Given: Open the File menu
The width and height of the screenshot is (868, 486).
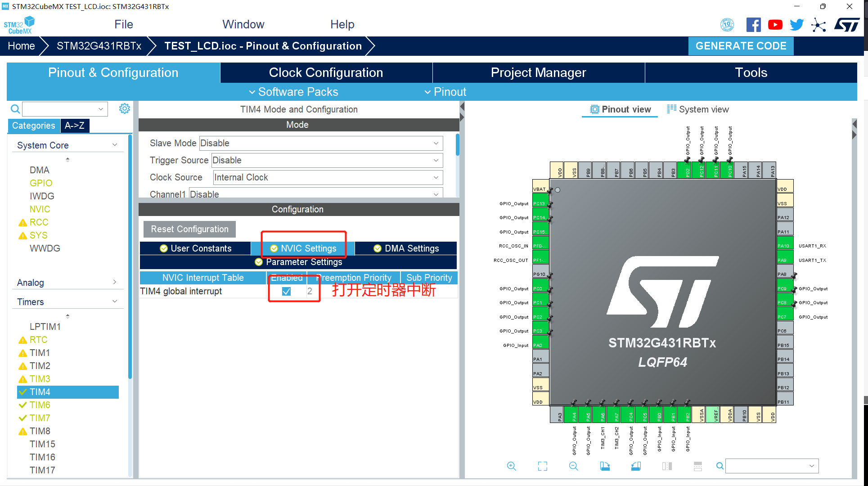Looking at the screenshot, I should tap(124, 24).
